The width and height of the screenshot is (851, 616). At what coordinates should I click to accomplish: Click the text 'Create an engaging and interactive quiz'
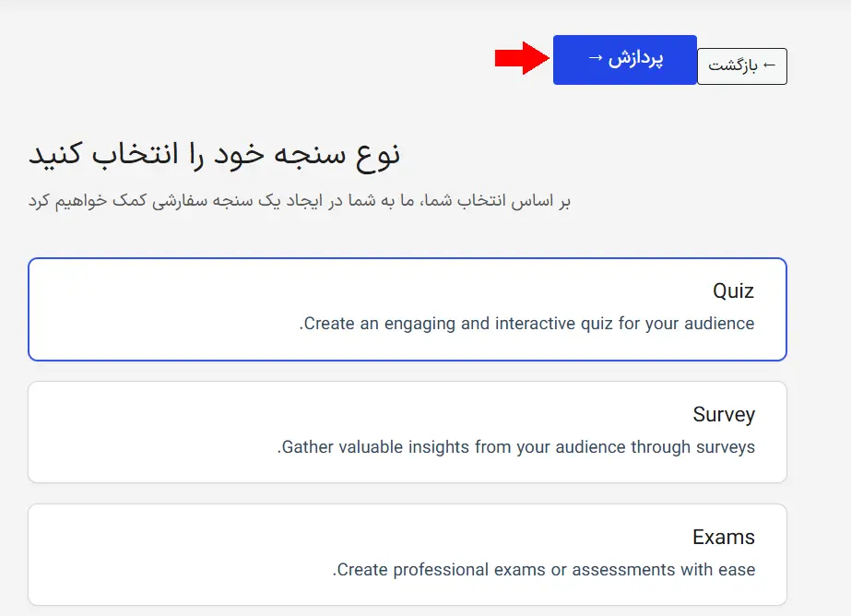458,324
